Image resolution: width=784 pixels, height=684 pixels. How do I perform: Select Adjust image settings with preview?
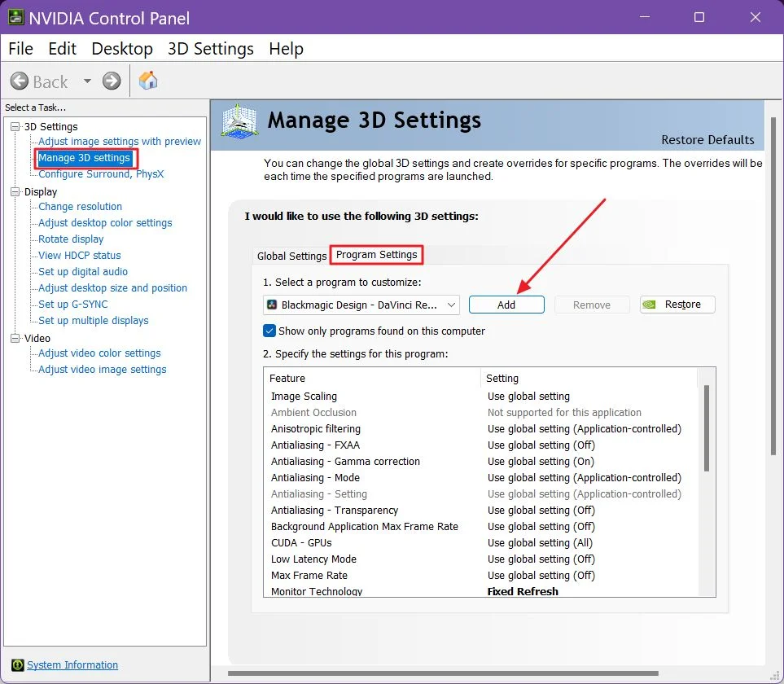point(120,142)
